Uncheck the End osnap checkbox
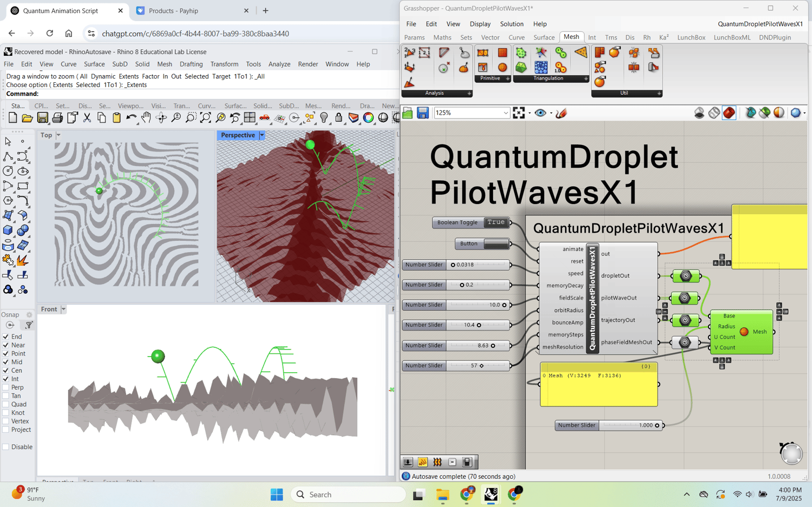The height and width of the screenshot is (507, 812). coord(6,337)
